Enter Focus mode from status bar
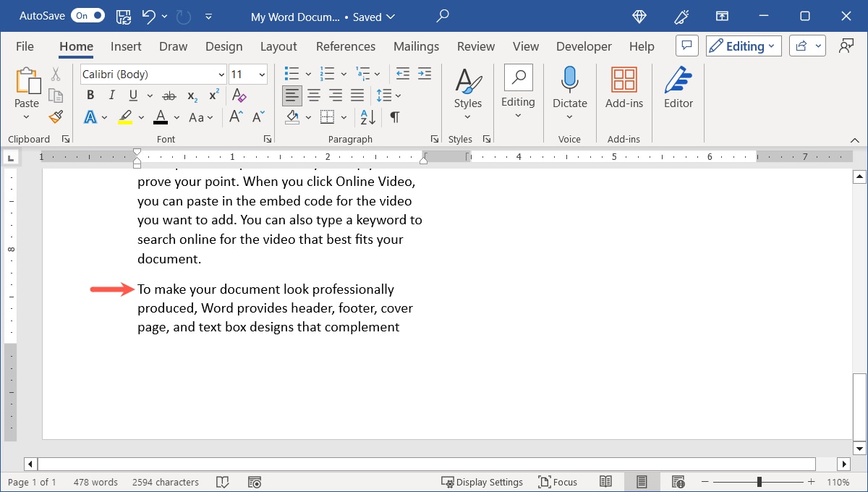Viewport: 868px width, 492px height. (558, 482)
